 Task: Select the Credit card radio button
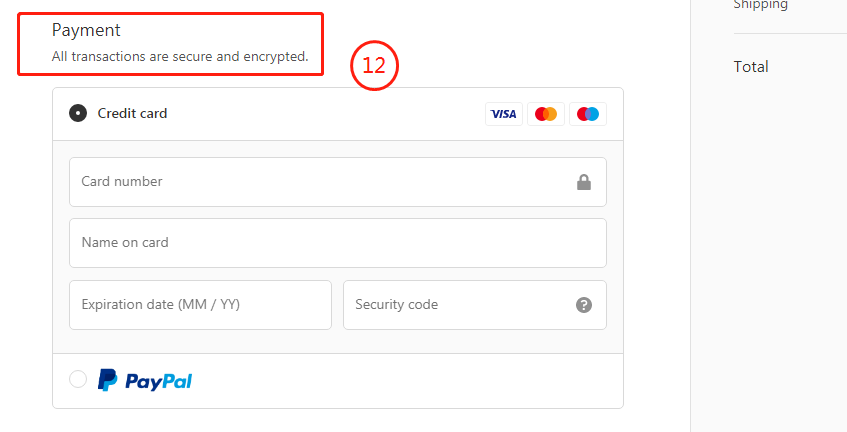click(x=78, y=113)
